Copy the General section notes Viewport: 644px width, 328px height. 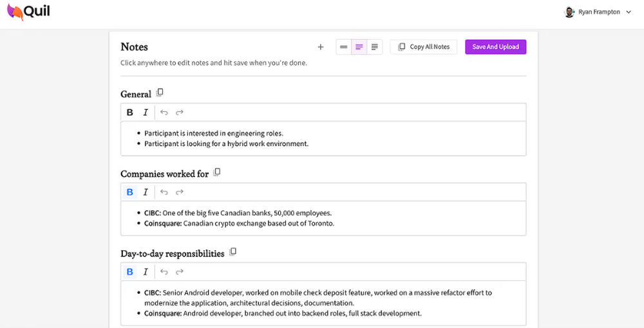coord(160,93)
